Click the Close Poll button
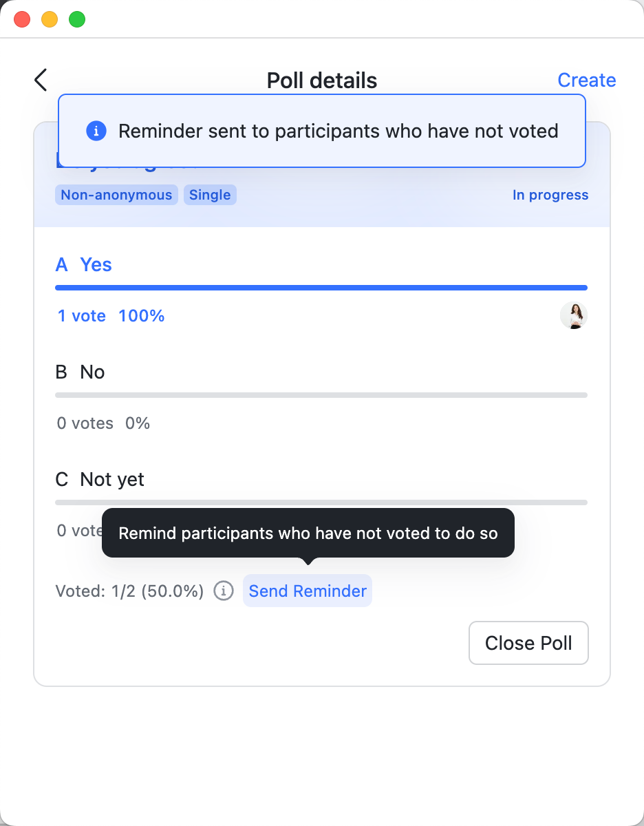Viewport: 644px width, 826px height. (528, 642)
